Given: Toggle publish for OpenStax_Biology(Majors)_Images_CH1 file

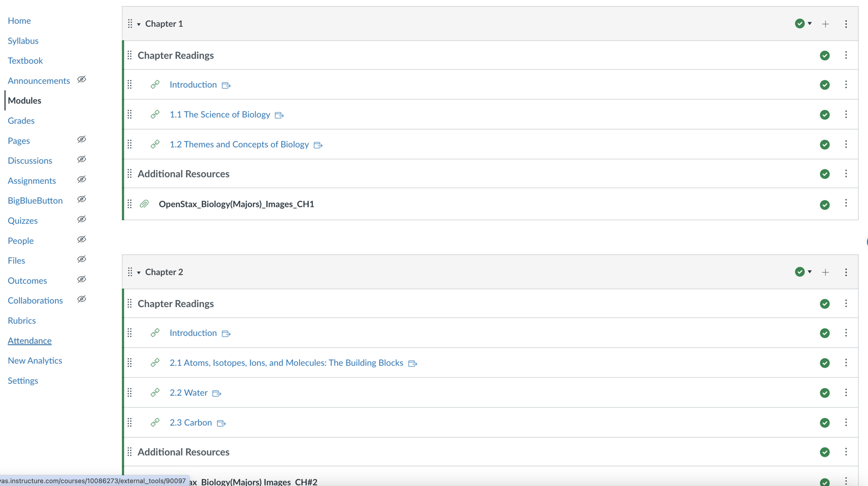Looking at the screenshot, I should point(825,205).
